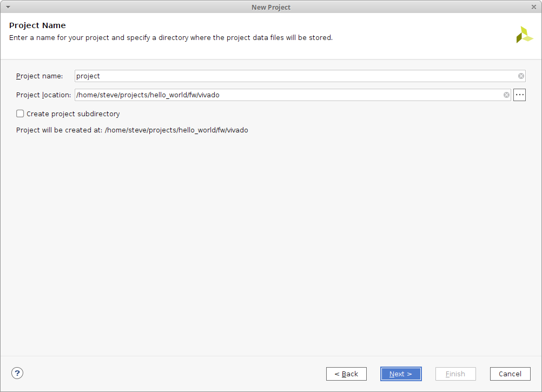Click the Xilinx logo in header
The image size is (542, 392).
coord(524,35)
